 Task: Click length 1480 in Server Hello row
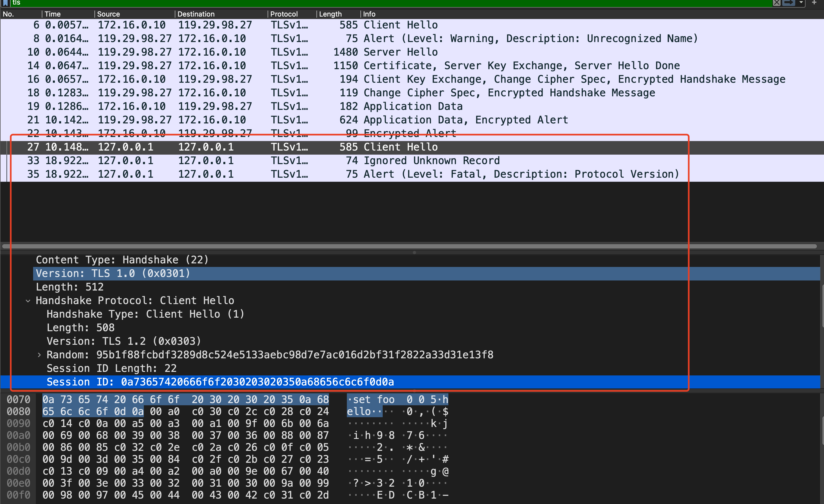(x=346, y=52)
